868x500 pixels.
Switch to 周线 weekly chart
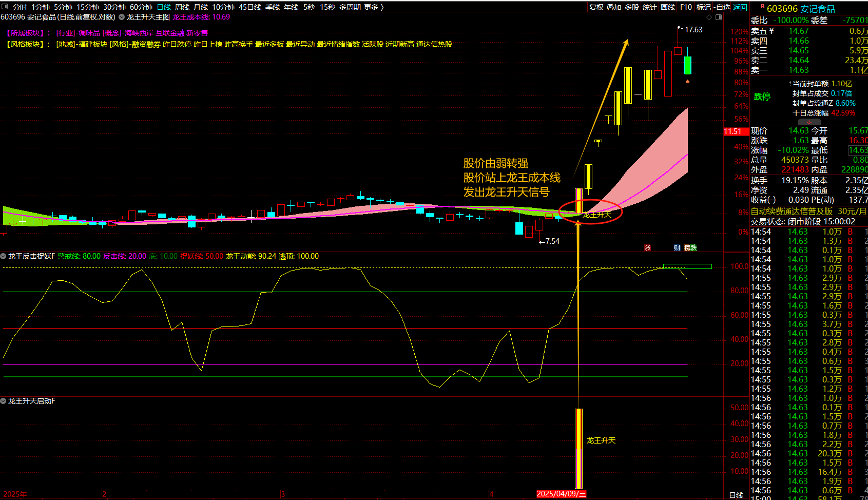tap(182, 7)
